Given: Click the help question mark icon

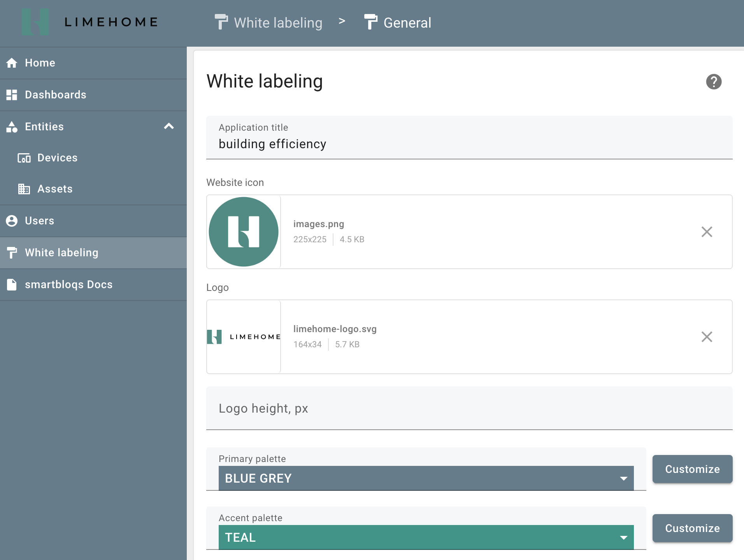Looking at the screenshot, I should 714,82.
